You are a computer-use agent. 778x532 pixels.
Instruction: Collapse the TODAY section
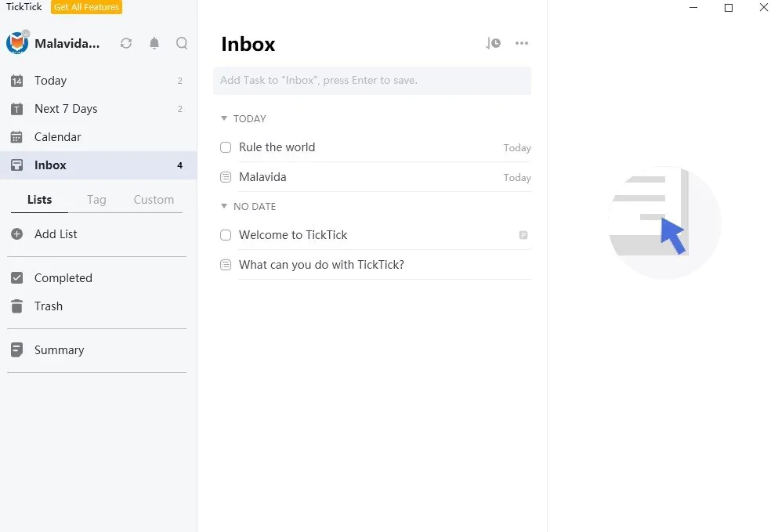pyautogui.click(x=224, y=119)
